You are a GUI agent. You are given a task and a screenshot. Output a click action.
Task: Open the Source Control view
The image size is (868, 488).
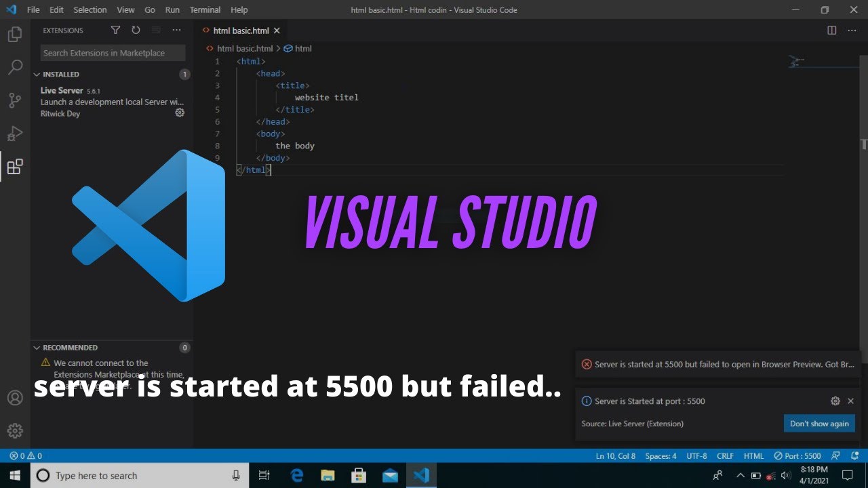point(15,100)
